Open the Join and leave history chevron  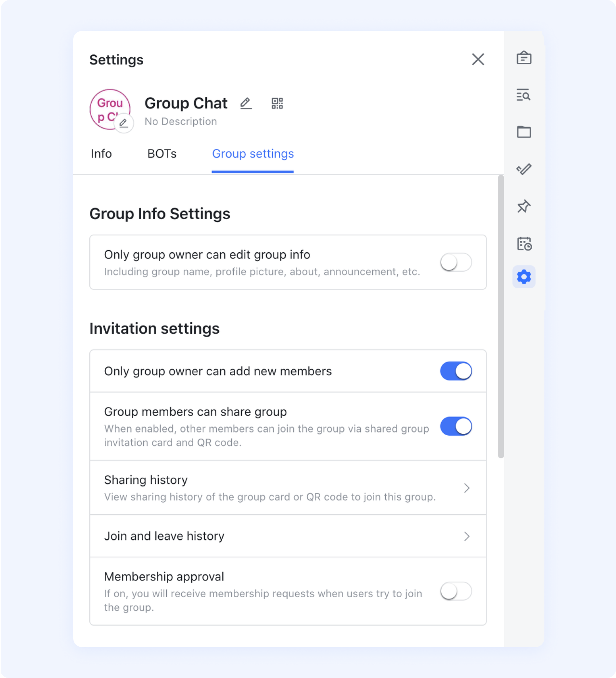467,536
